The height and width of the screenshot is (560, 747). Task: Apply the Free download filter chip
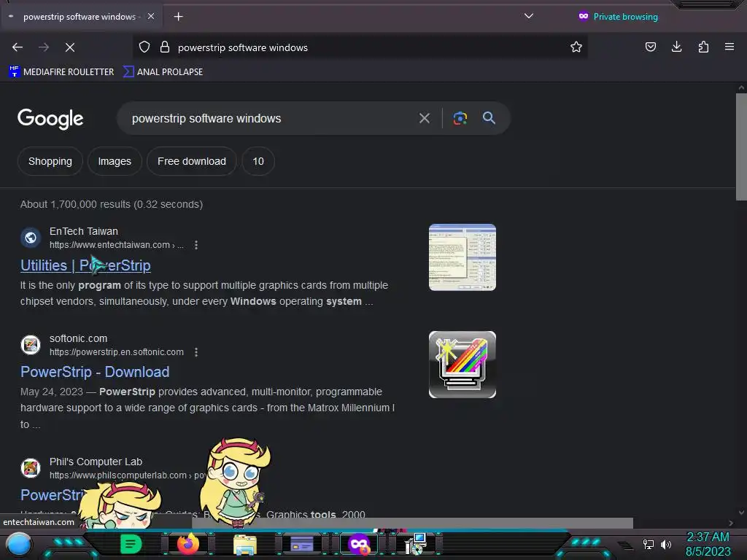pos(192,161)
